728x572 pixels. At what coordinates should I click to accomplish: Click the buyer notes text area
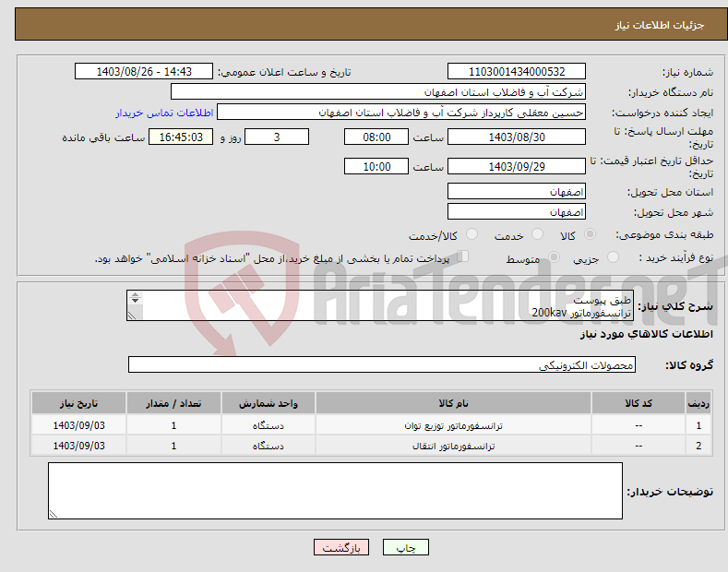point(335,491)
